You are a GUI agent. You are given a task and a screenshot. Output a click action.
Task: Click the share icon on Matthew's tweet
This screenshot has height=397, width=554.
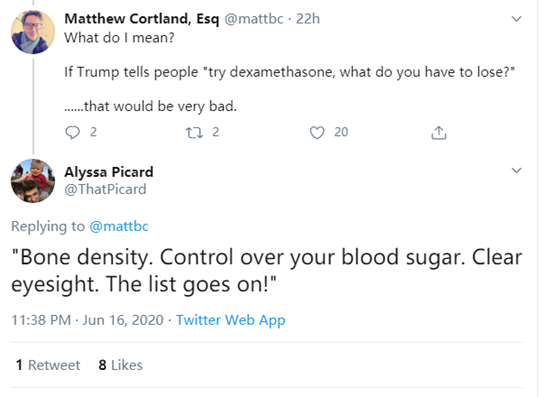tap(439, 132)
